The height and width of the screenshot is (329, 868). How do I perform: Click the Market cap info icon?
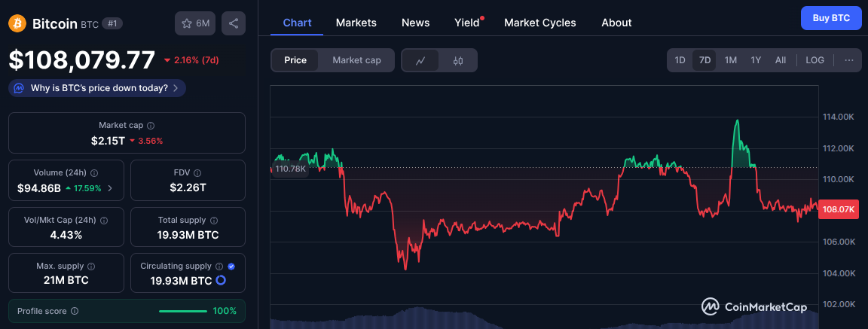(x=151, y=126)
